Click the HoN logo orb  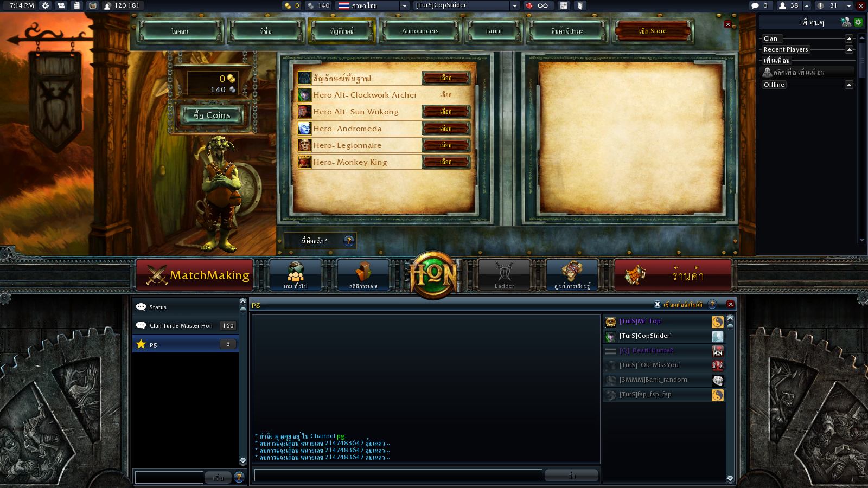pos(433,275)
